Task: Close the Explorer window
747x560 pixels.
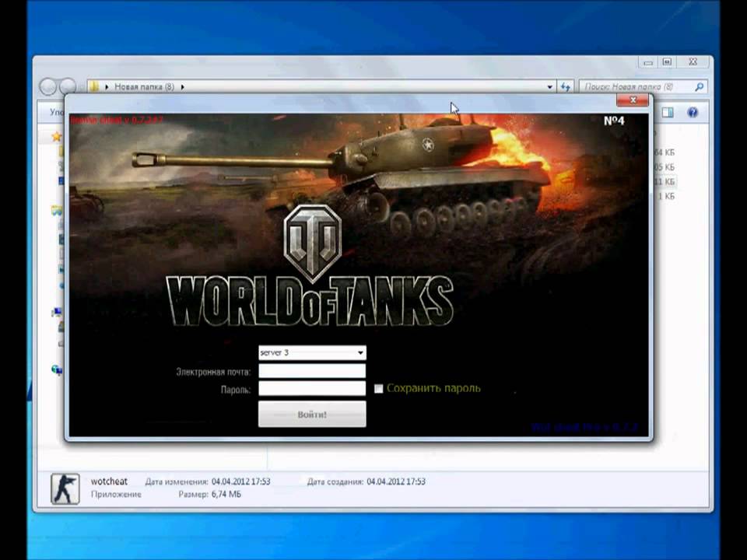Action: 693,62
